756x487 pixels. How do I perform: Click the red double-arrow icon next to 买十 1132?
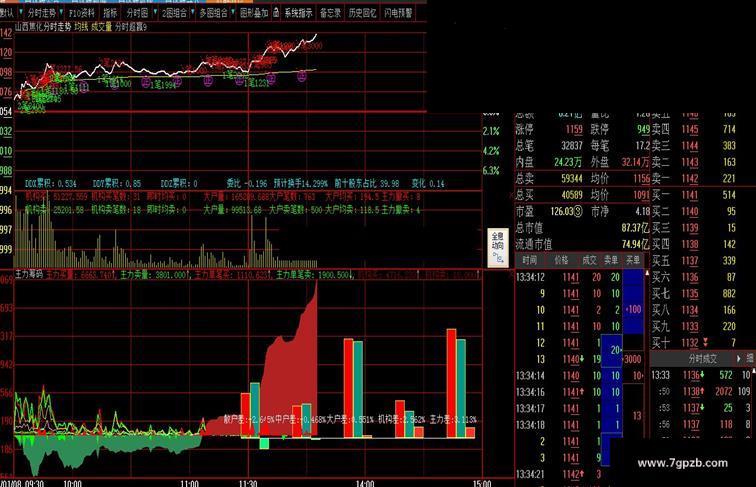point(705,342)
